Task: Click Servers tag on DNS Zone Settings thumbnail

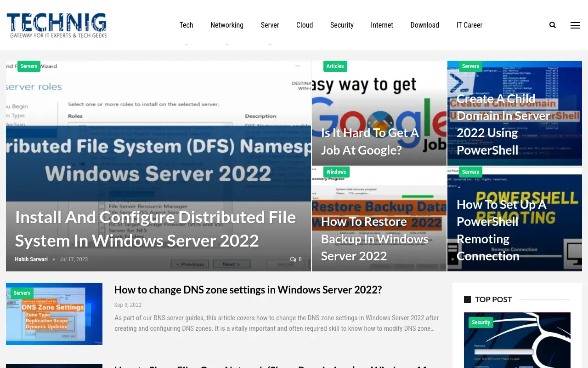Action: click(22, 293)
